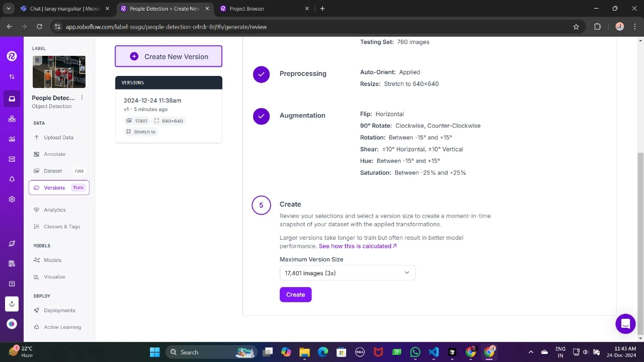Open the monitoring chart icon in the rail
The image size is (644, 362).
[12, 139]
